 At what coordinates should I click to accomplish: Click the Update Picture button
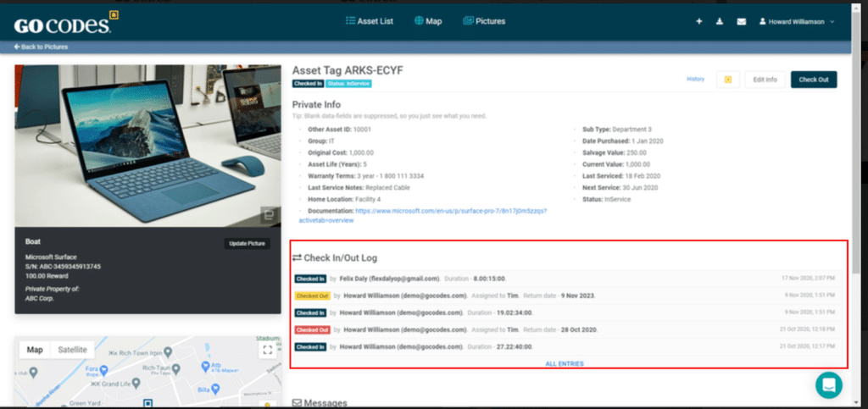tap(248, 244)
